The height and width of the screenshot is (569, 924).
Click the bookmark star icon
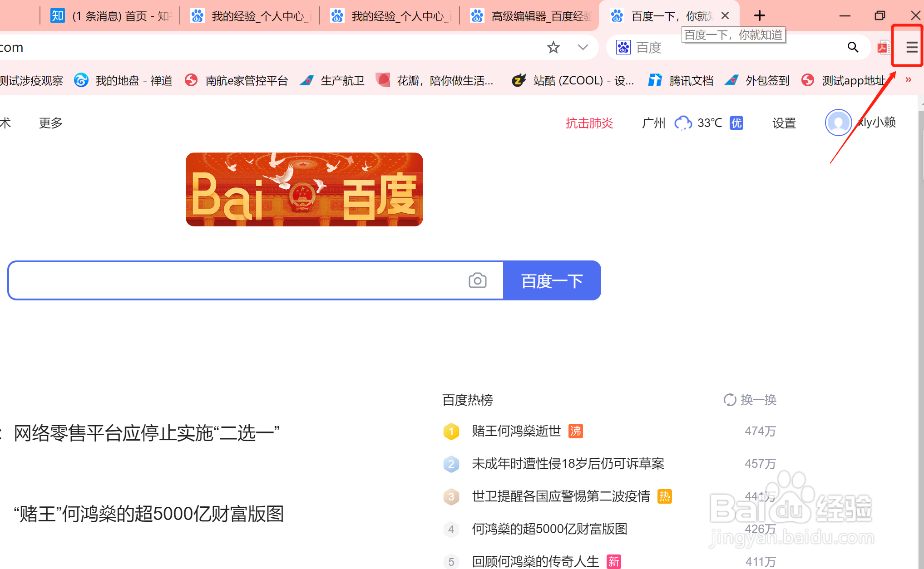[553, 47]
